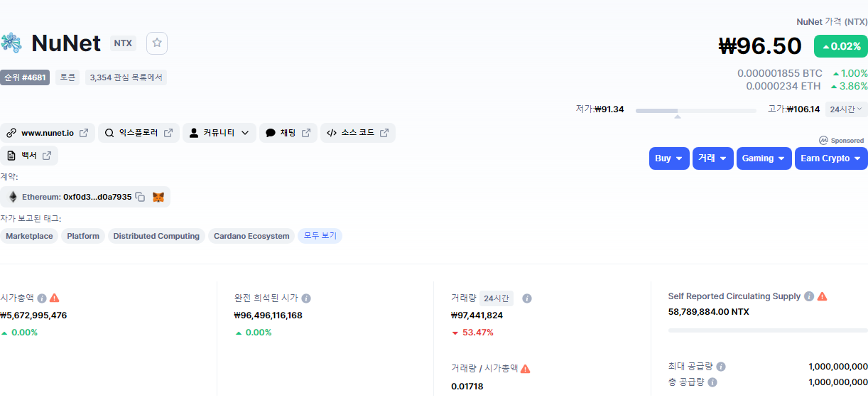Image resolution: width=868 pixels, height=410 pixels.
Task: Click the 자가 보고된 태그 label
Action: 31,218
